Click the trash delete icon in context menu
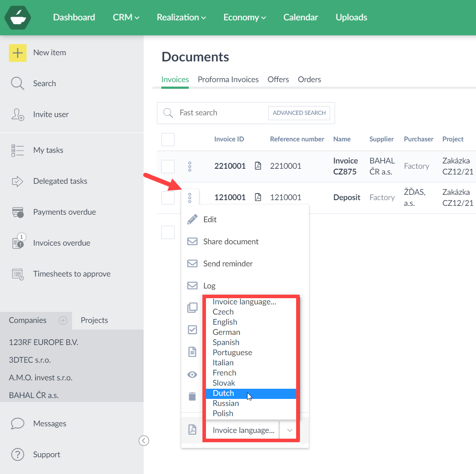The height and width of the screenshot is (474, 476). pyautogui.click(x=192, y=396)
